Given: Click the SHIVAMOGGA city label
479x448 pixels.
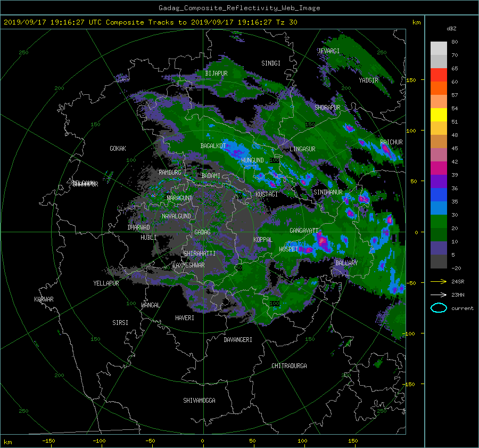Looking at the screenshot, I should [x=199, y=401].
